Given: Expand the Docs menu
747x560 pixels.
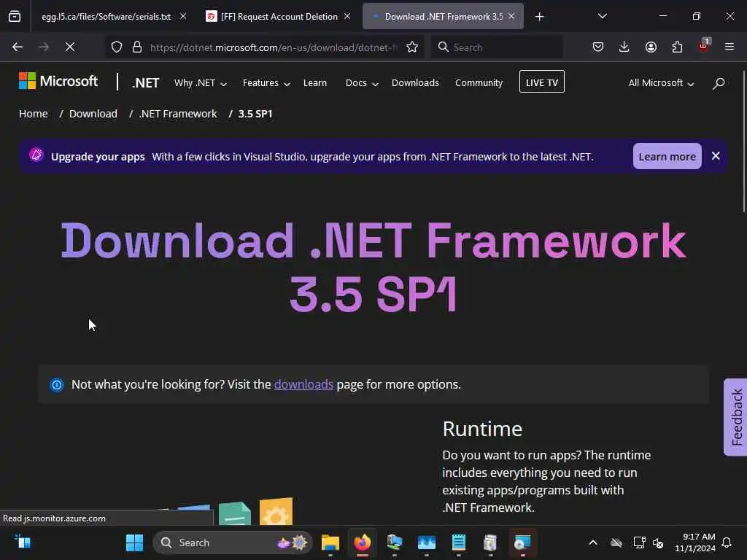Looking at the screenshot, I should (362, 83).
